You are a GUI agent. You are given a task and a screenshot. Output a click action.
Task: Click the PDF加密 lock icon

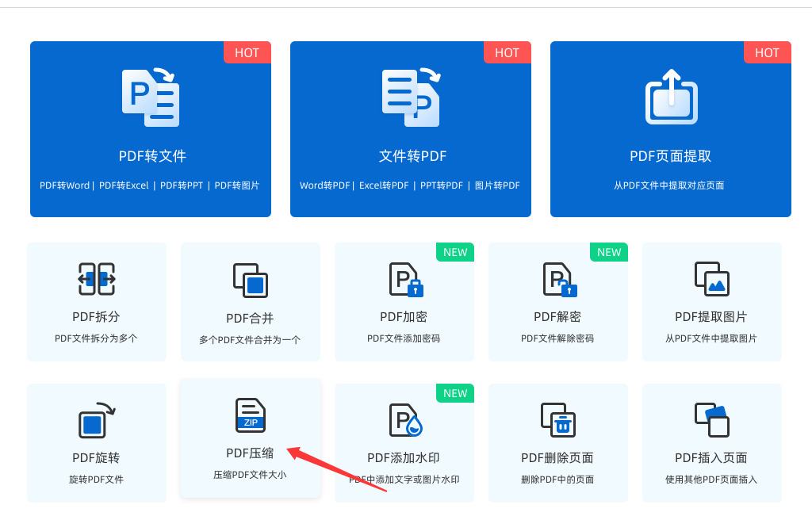coord(407,280)
